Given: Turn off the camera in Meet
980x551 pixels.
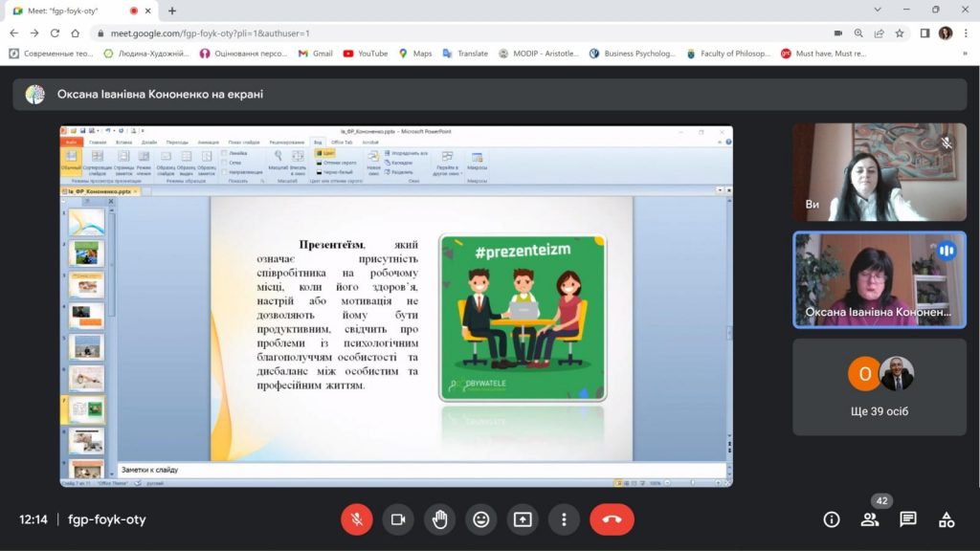Looking at the screenshot, I should pyautogui.click(x=398, y=519).
